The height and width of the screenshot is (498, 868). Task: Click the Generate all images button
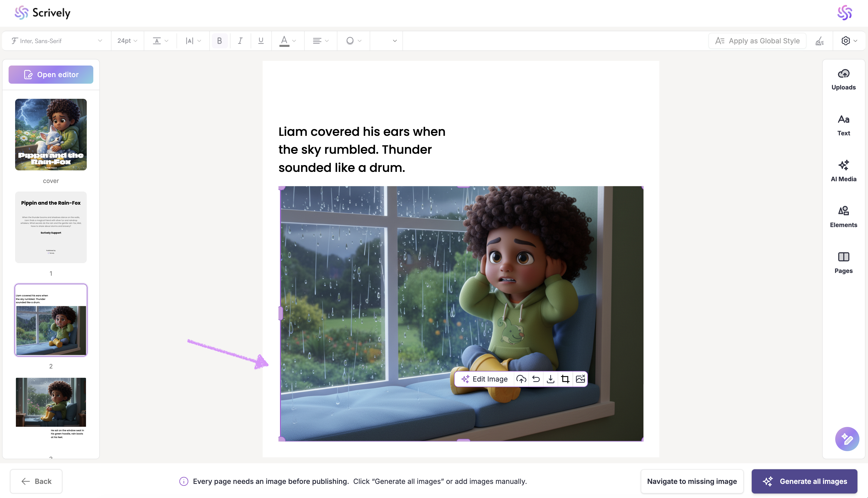(x=804, y=481)
